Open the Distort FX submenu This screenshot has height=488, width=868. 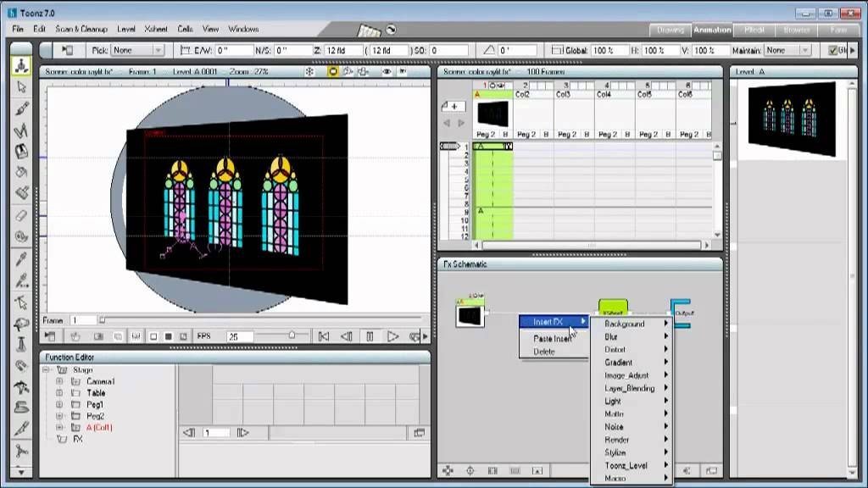point(632,350)
